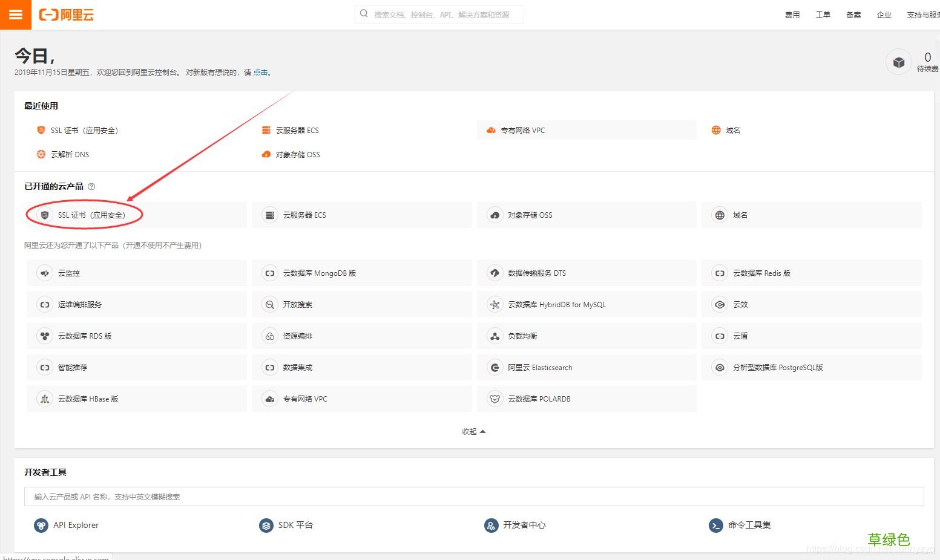Click the Elasticsearch icon
The image size is (940, 560).
pyautogui.click(x=495, y=367)
